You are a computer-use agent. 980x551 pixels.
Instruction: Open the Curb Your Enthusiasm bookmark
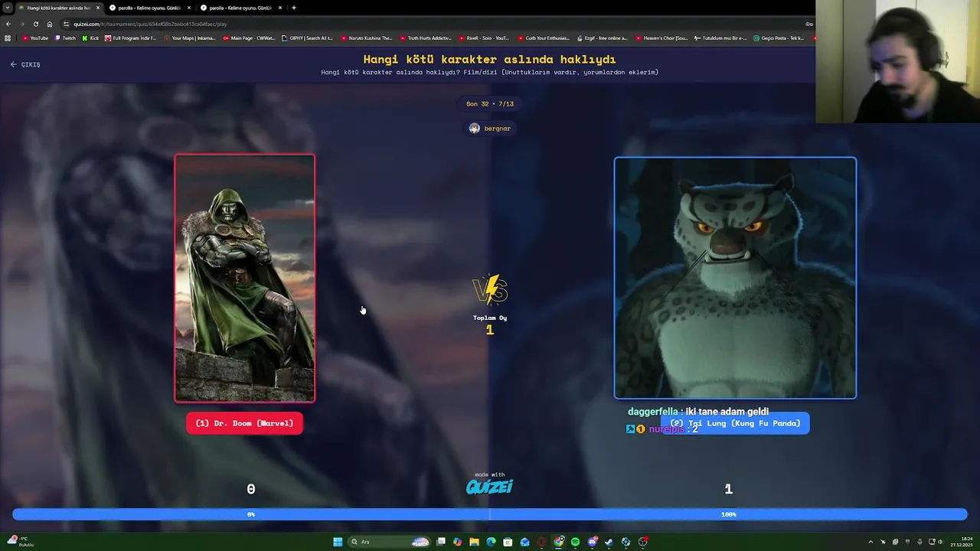click(544, 38)
